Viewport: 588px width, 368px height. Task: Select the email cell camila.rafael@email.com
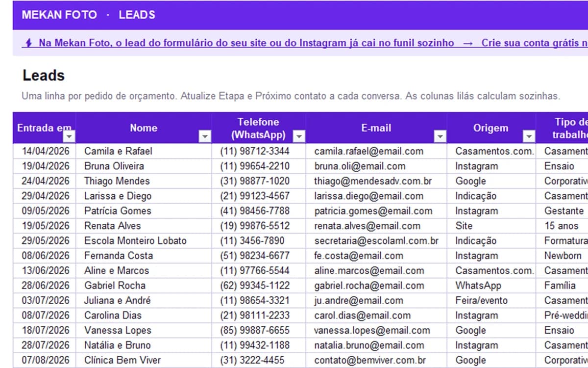[x=376, y=151]
